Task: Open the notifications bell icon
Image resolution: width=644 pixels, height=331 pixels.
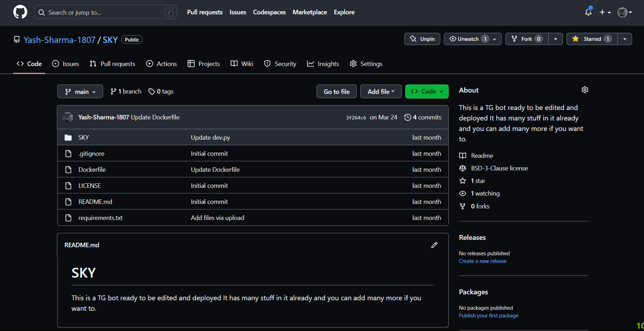Action: click(588, 12)
